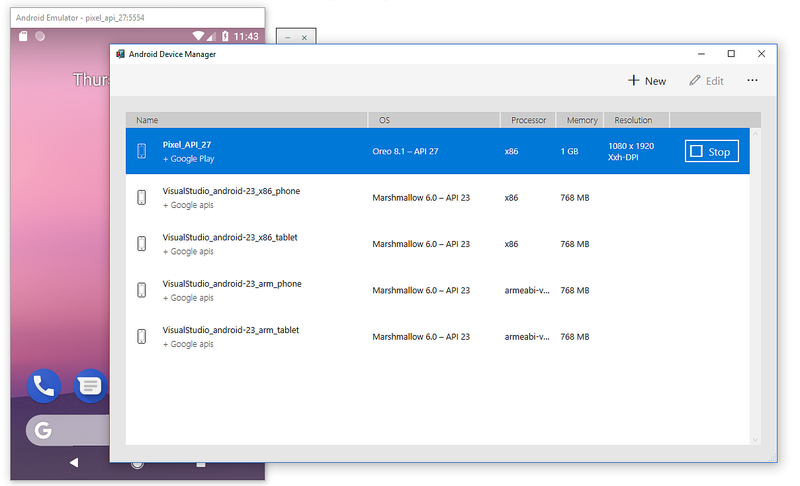The width and height of the screenshot is (800, 486).
Task: Stop the running Pixel_API_27 emulator
Action: (711, 152)
